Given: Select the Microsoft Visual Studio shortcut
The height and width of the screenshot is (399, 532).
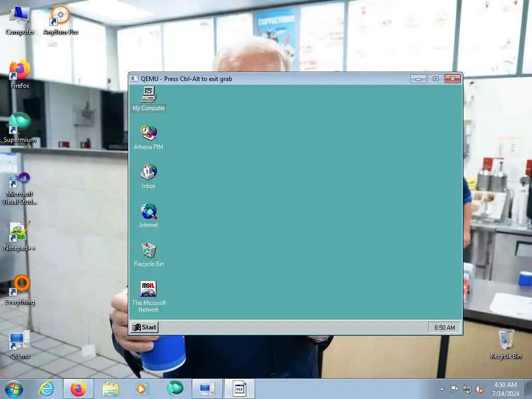Looking at the screenshot, I should click(20, 188).
